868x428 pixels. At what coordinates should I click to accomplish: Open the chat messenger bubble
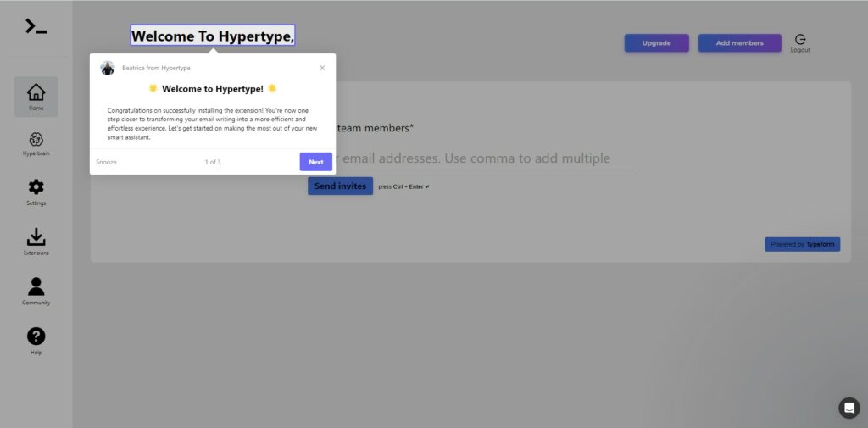click(x=849, y=408)
